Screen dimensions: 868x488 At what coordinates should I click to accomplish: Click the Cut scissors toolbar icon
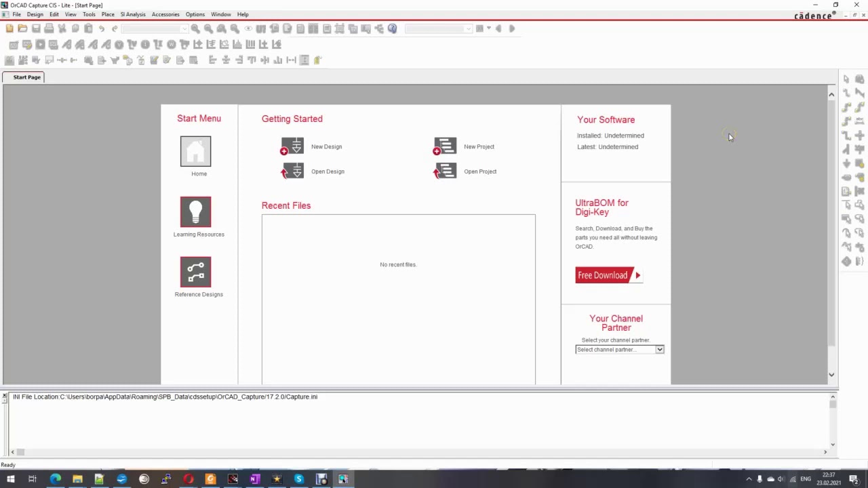coord(62,28)
